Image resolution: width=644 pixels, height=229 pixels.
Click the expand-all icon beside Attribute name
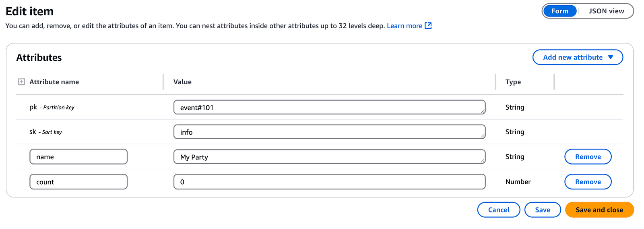point(22,82)
